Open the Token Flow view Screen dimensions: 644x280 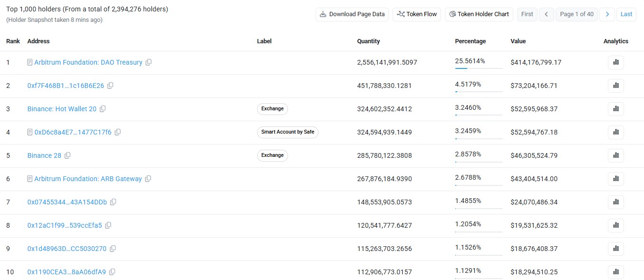coord(417,14)
